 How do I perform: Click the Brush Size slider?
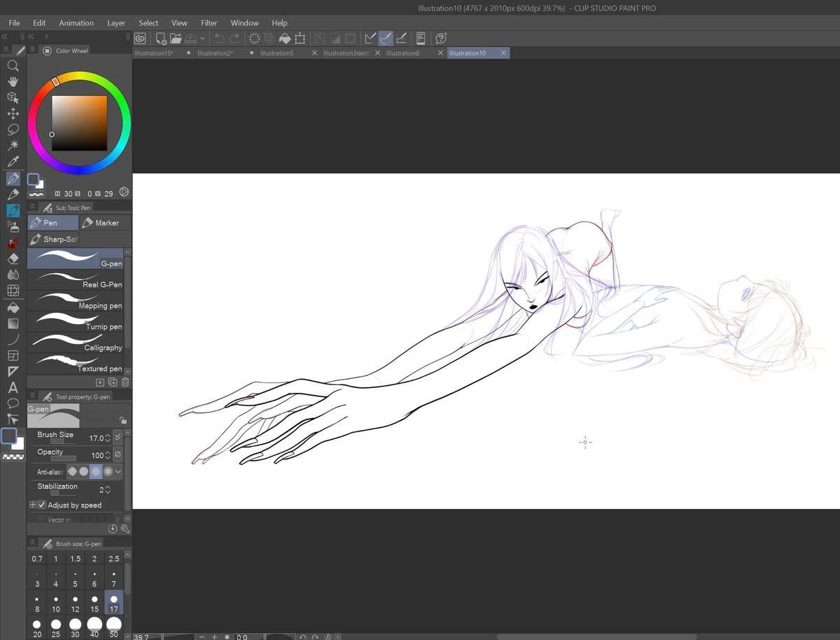pos(62,441)
